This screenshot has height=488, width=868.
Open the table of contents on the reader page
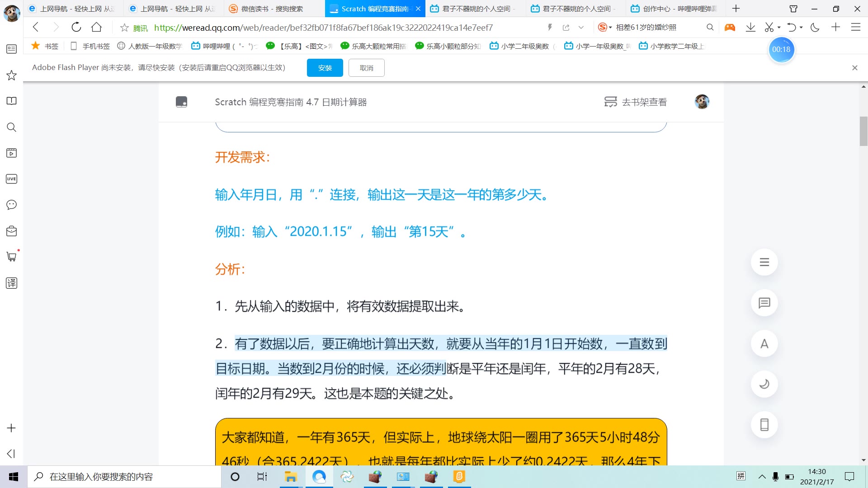(764, 262)
